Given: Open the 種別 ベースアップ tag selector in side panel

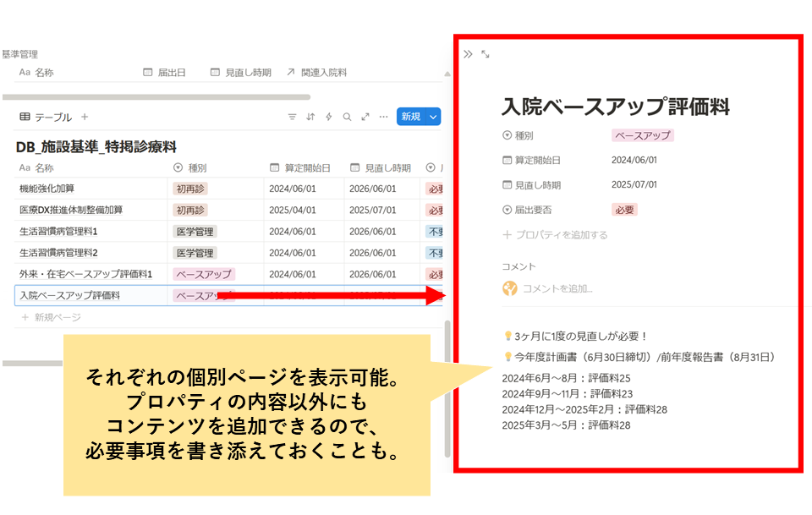Looking at the screenshot, I should 642,135.
